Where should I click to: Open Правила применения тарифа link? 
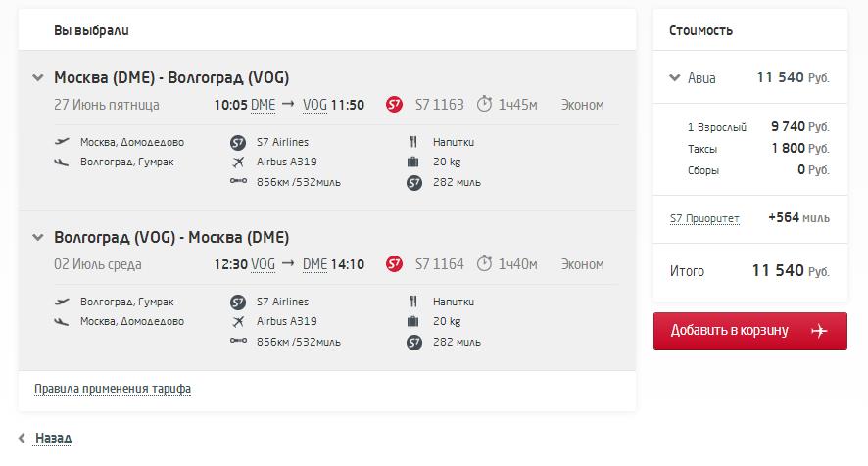pyautogui.click(x=113, y=389)
